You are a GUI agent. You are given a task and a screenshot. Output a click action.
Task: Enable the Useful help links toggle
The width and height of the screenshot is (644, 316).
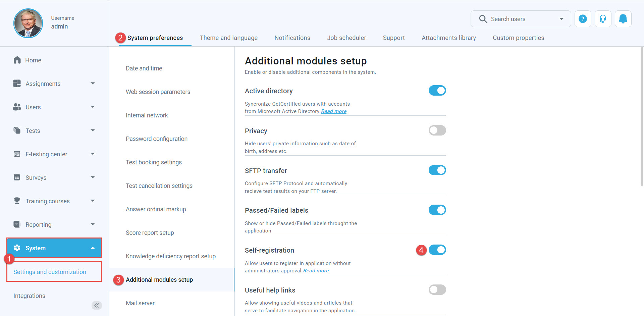click(x=437, y=290)
